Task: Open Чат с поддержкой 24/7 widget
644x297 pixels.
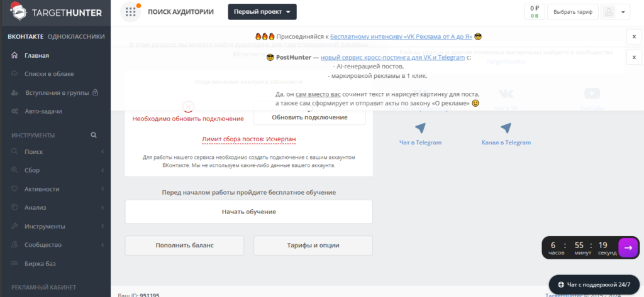Action: click(594, 284)
